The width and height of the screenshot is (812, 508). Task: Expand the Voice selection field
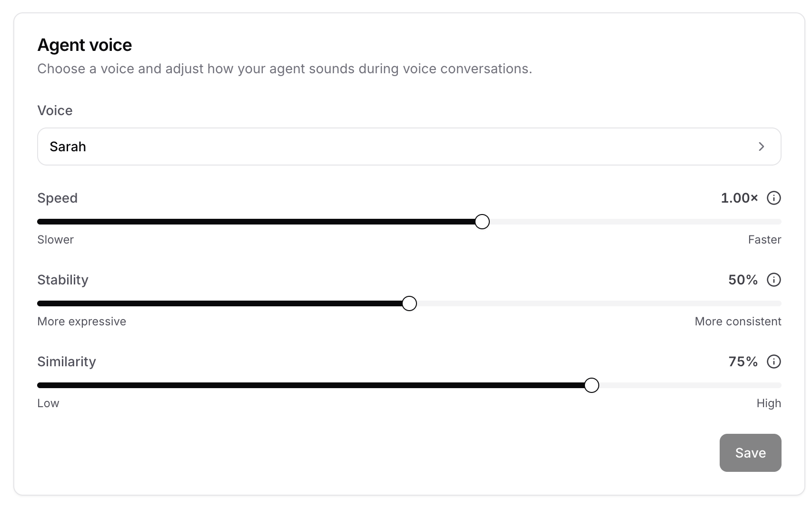click(409, 147)
